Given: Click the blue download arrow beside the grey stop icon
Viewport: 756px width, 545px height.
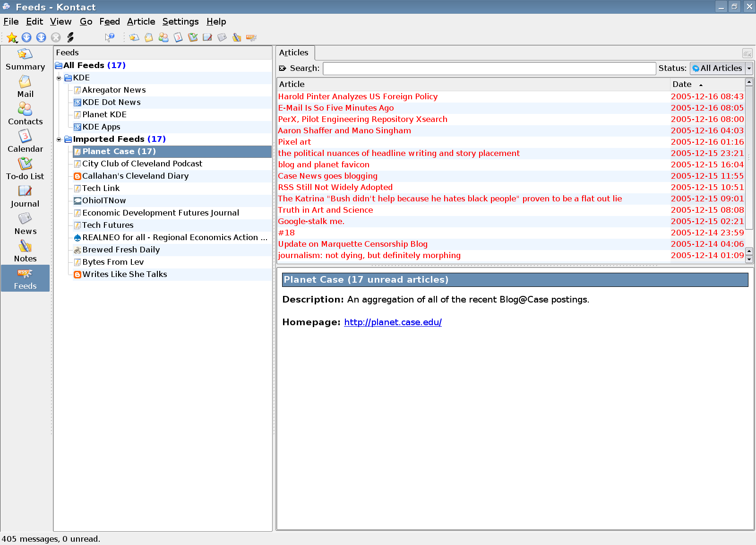Looking at the screenshot, I should (41, 37).
